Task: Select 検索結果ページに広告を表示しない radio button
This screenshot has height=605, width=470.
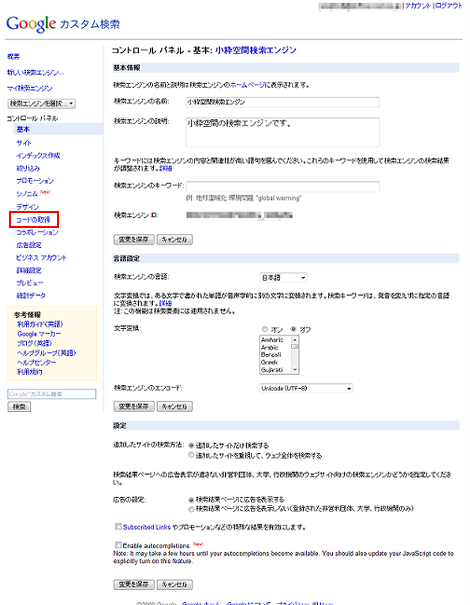Action: (191, 509)
